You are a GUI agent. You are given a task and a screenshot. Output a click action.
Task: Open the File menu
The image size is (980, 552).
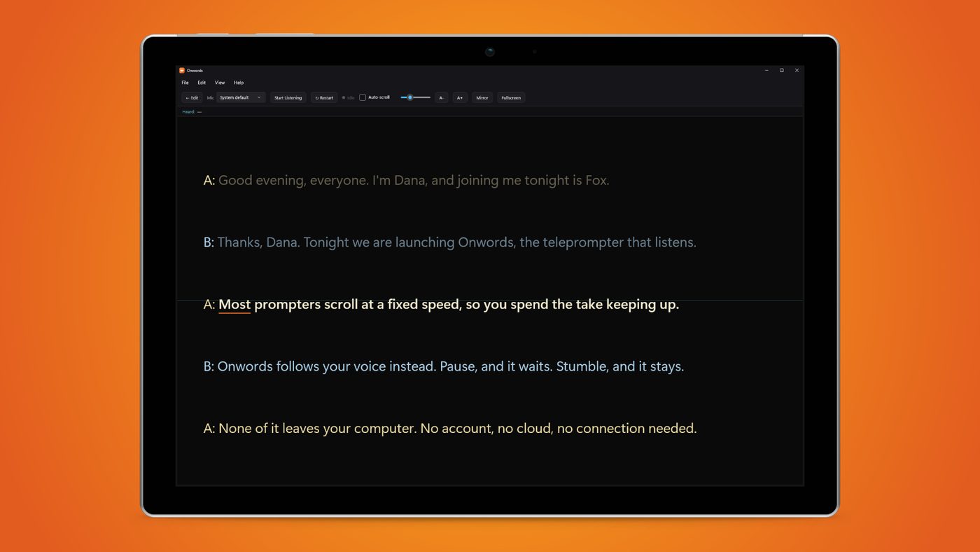tap(185, 83)
